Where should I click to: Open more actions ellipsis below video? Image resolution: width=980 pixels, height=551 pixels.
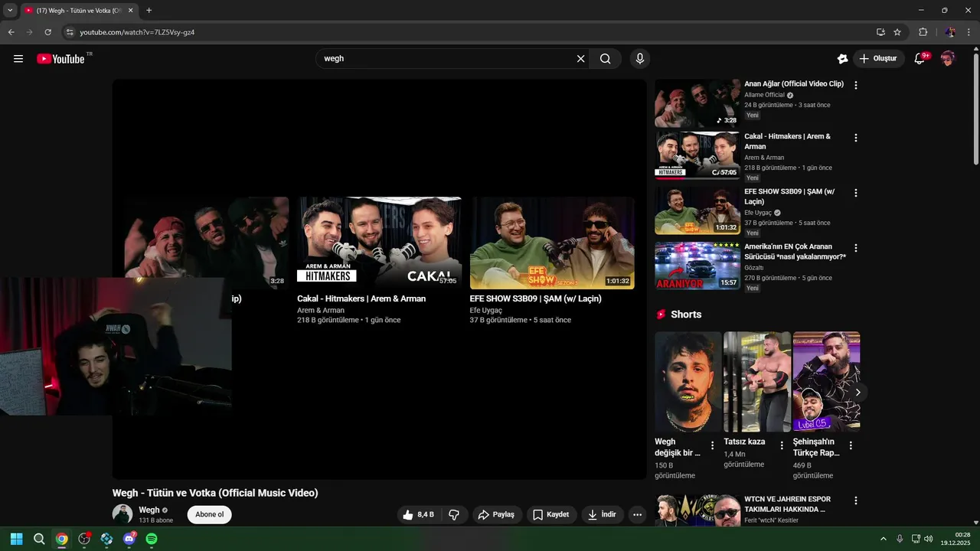(x=637, y=515)
